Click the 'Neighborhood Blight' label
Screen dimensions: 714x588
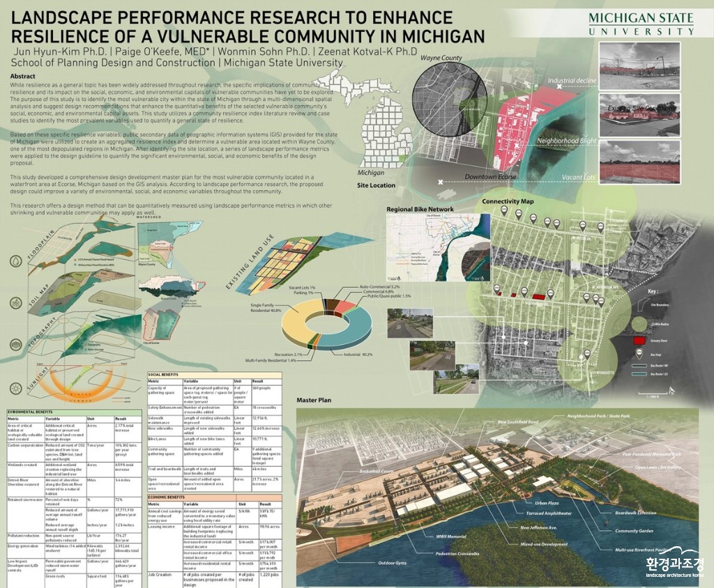click(x=566, y=141)
